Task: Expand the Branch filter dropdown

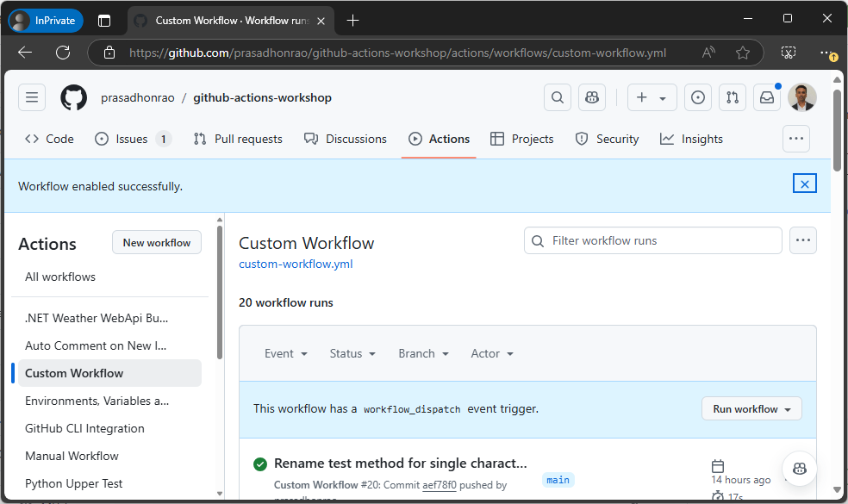Action: pyautogui.click(x=423, y=354)
